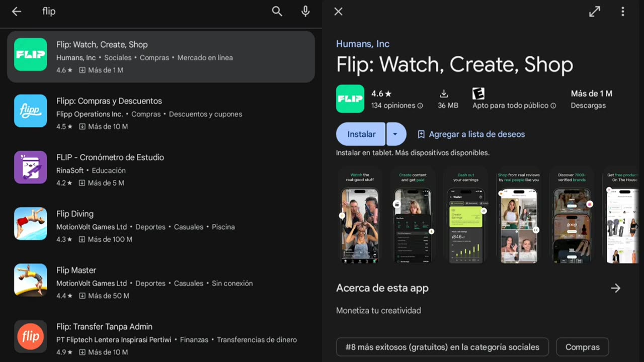
Task: Open the FLIP Cronómetro de Estudio purple icon
Action: point(31,167)
